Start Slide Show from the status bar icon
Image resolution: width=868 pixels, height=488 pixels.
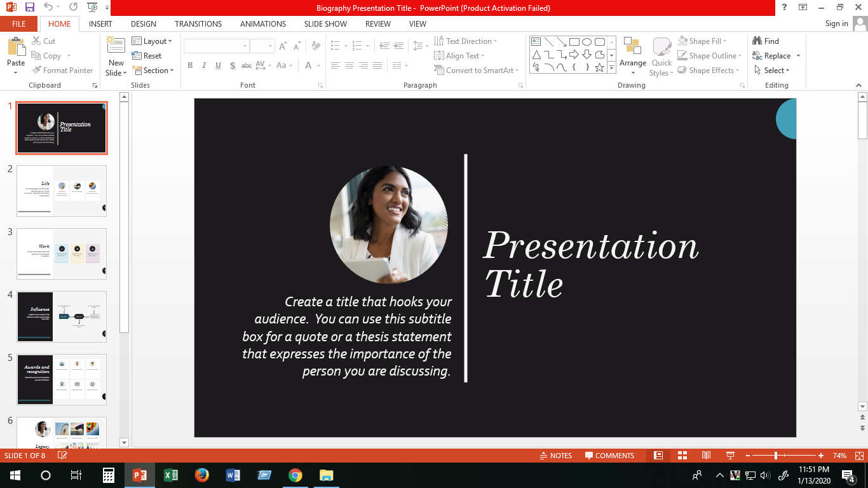730,456
